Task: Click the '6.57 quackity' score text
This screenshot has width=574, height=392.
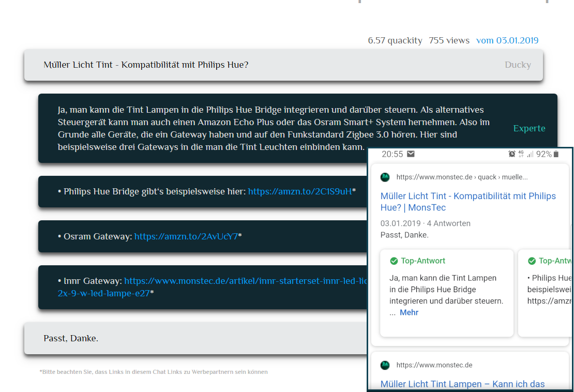Action: (395, 40)
